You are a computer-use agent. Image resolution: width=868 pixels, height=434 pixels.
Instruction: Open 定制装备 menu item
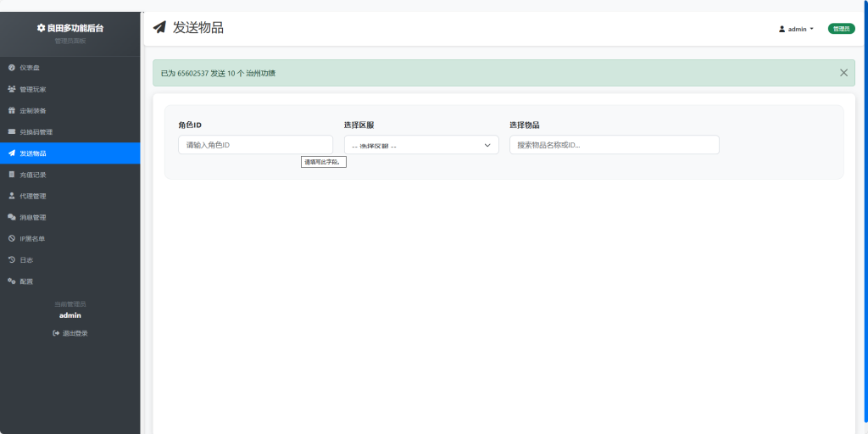coord(70,111)
